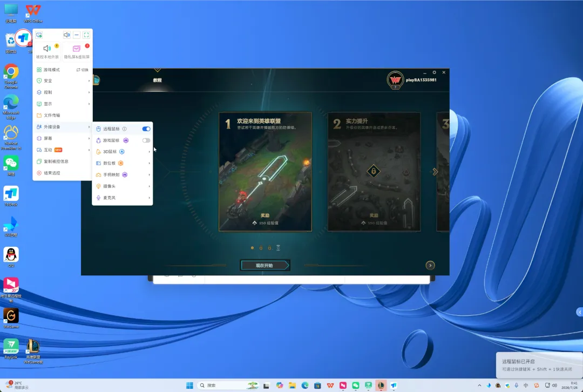Viewport: 583px width, 392px height.
Task: Select 复制被控信息 menu entry
Action: [63, 161]
